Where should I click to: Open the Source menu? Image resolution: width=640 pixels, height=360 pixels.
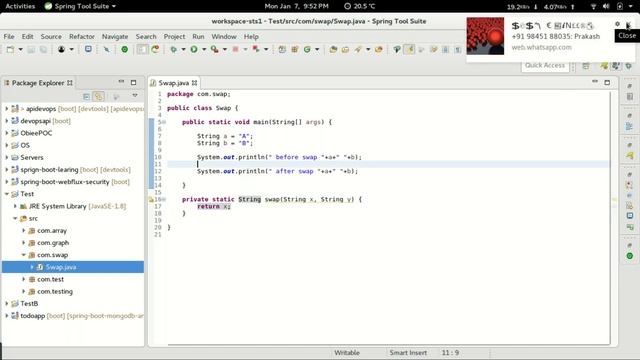[x=51, y=36]
